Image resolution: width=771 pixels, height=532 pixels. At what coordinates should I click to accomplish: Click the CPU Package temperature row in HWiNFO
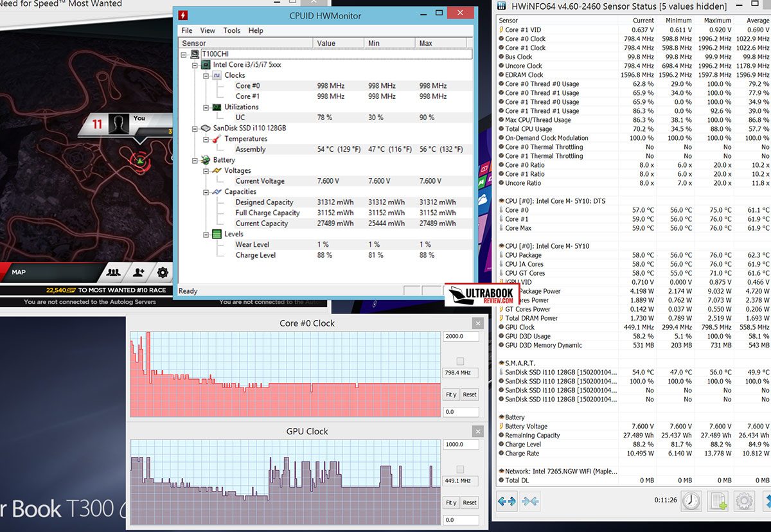click(x=634, y=255)
